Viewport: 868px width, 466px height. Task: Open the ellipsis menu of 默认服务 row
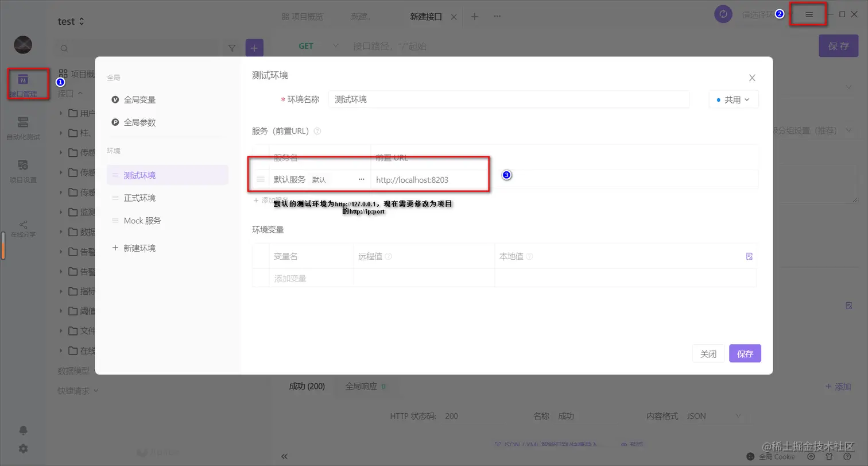[x=361, y=179]
